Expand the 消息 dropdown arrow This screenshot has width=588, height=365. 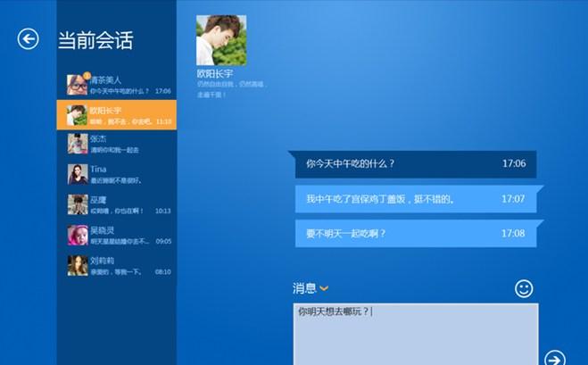pos(324,288)
